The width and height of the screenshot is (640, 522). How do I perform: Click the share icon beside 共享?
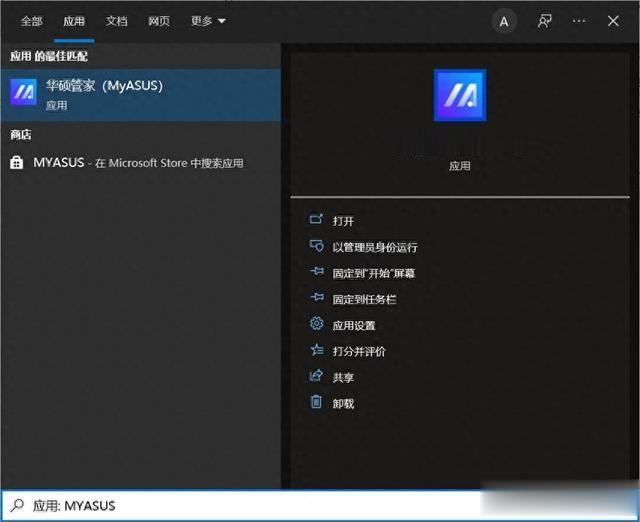click(316, 375)
